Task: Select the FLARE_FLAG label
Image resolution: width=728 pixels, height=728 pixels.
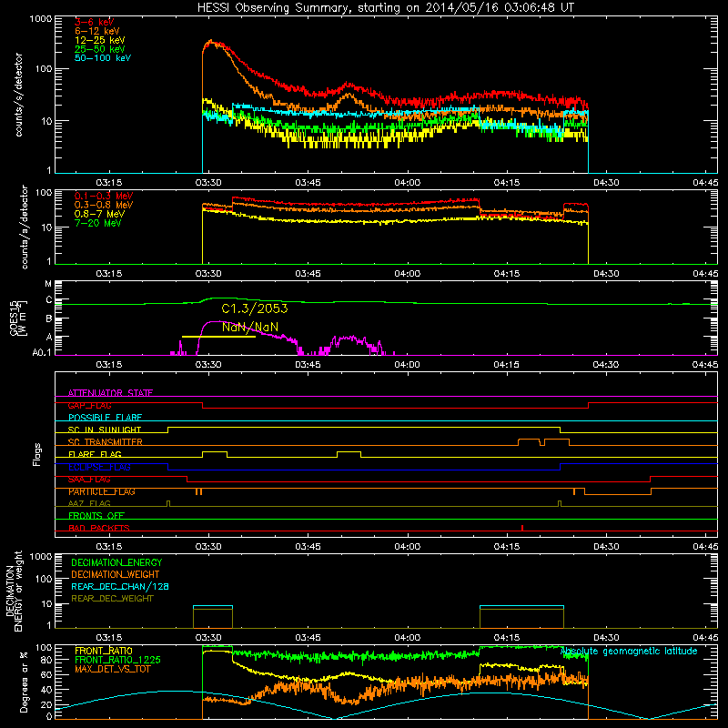Action: coord(95,454)
